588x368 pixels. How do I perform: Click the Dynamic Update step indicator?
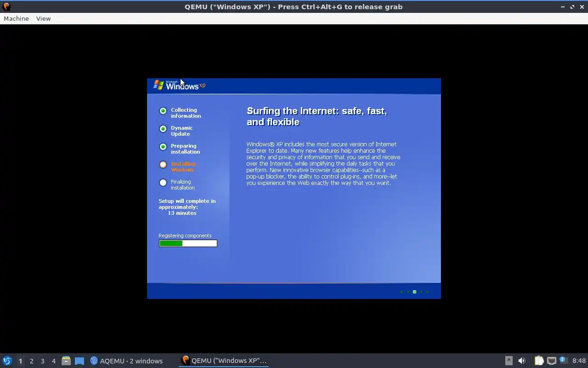pos(163,129)
